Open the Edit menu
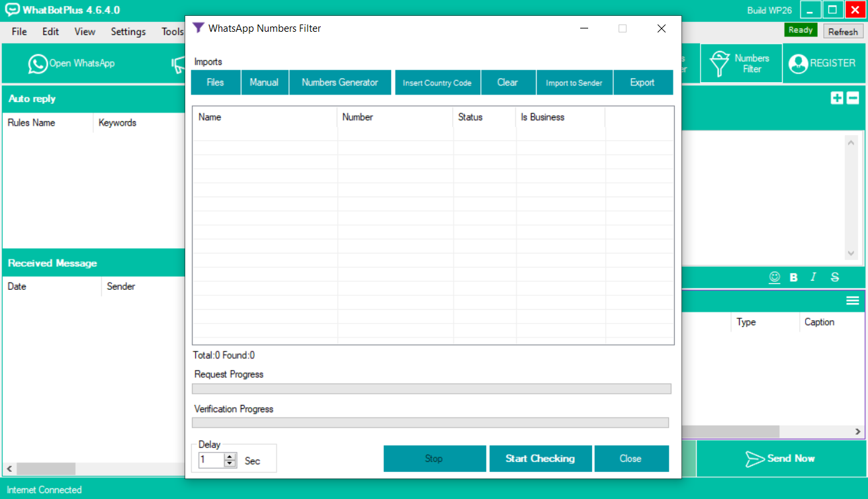 point(50,32)
